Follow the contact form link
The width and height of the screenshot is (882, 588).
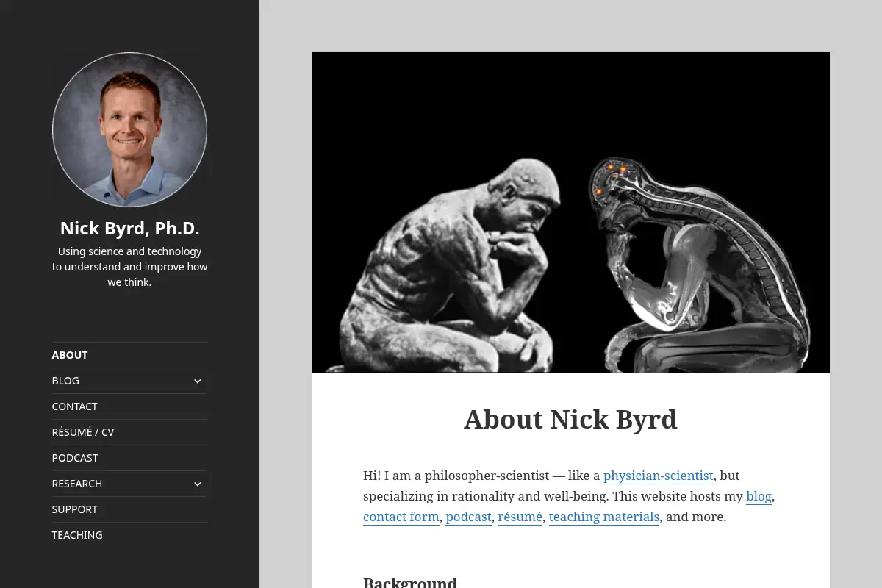point(401,517)
